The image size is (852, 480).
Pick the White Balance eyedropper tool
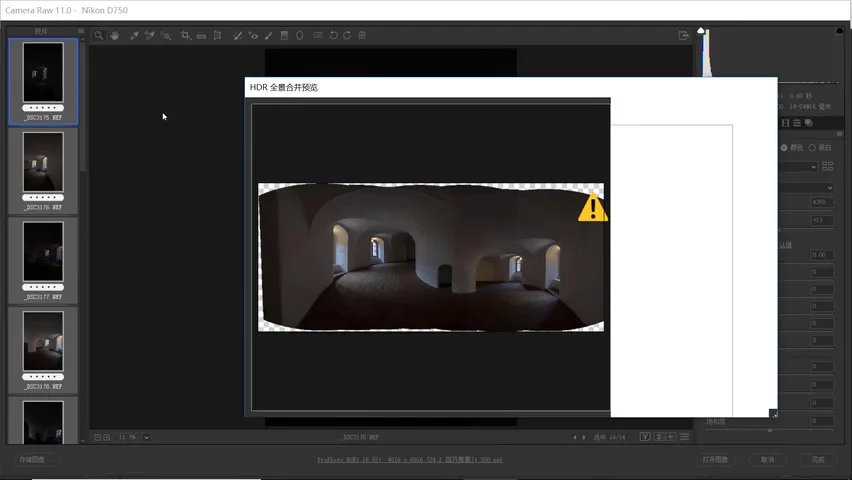(x=134, y=35)
